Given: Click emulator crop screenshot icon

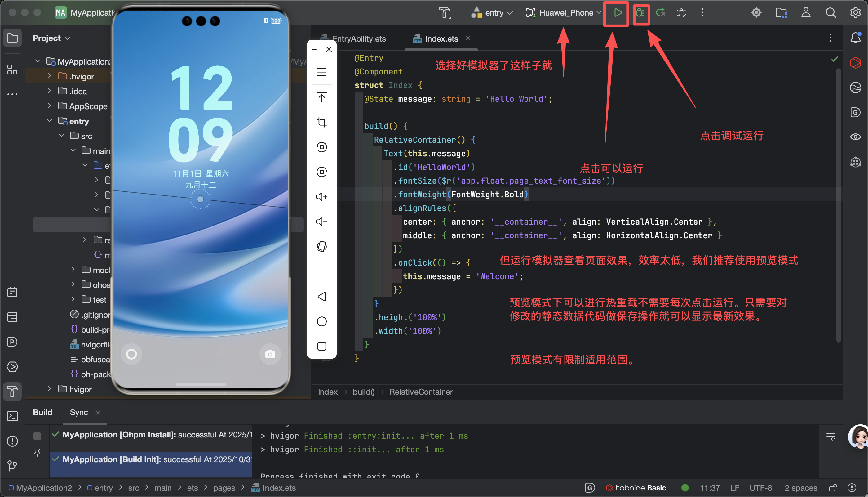Looking at the screenshot, I should pos(321,122).
